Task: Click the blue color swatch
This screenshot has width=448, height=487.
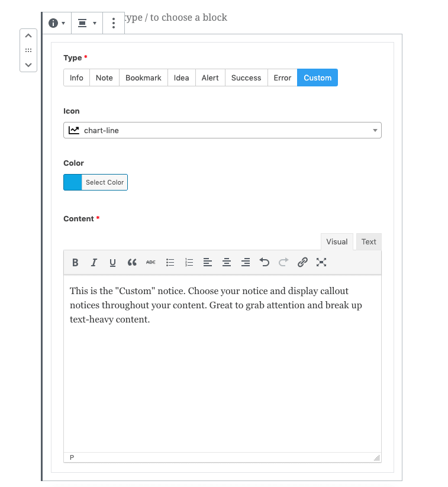Action: click(x=73, y=182)
